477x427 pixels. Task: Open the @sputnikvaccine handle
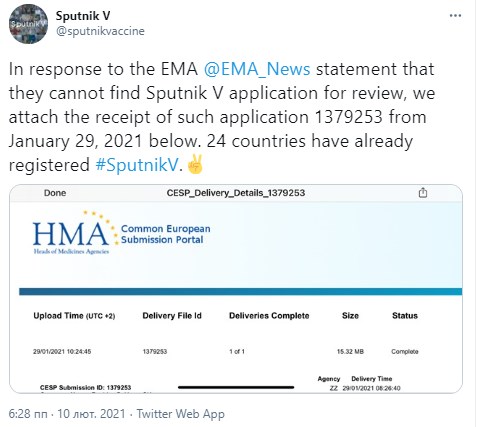pyautogui.click(x=100, y=31)
